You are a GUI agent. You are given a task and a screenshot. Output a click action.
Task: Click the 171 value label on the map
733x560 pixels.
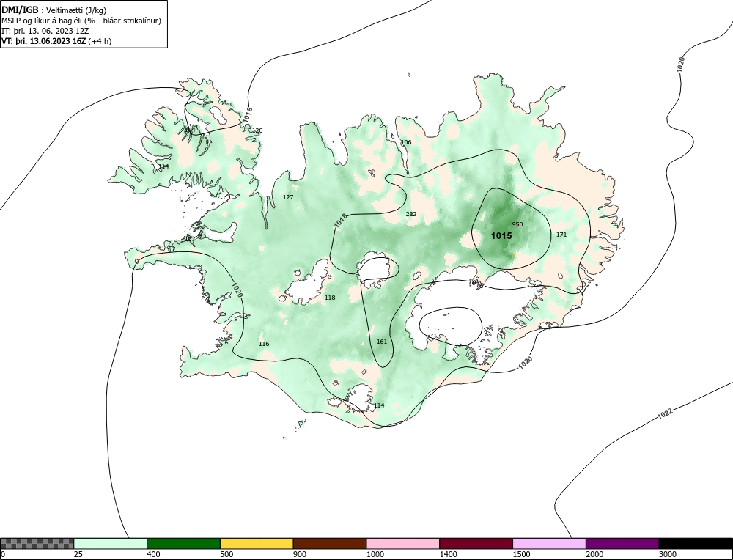click(561, 235)
